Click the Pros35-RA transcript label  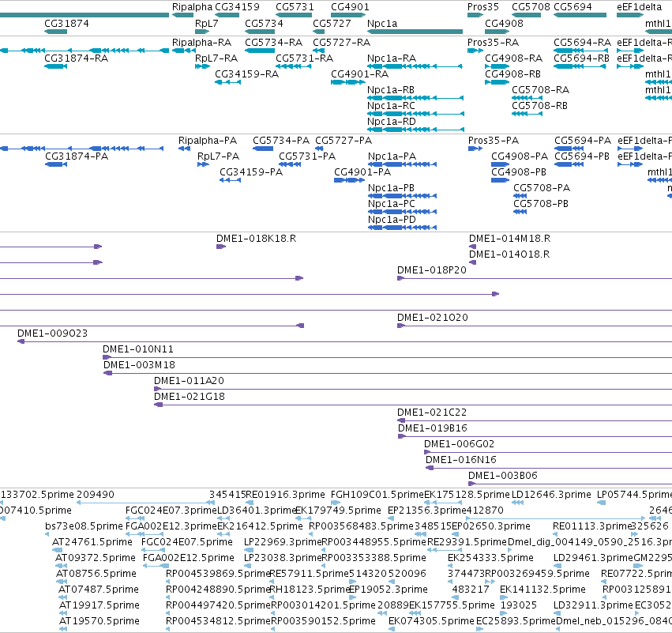(493, 43)
